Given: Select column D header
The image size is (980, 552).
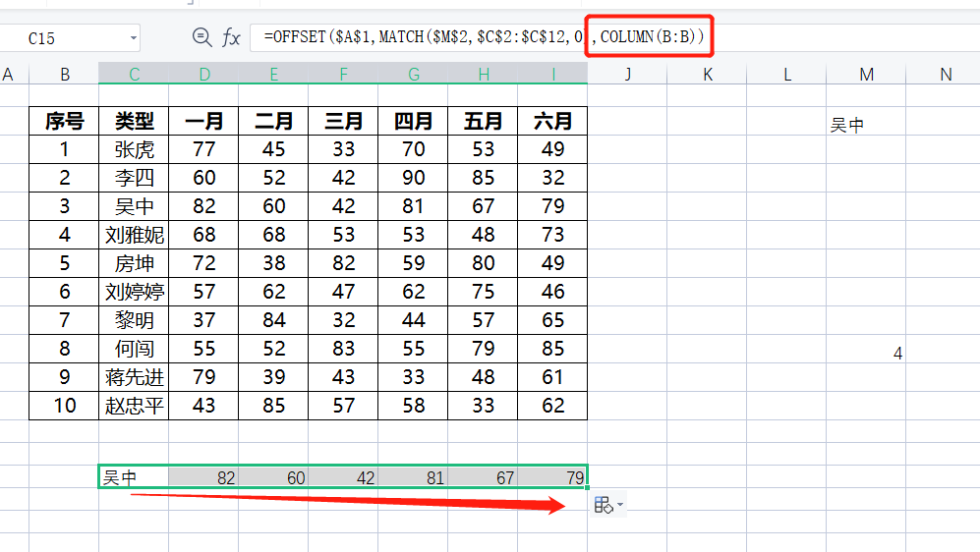Looking at the screenshot, I should 204,75.
